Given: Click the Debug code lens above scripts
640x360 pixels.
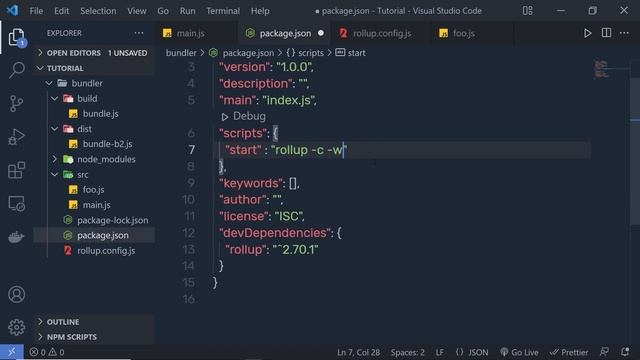Looking at the screenshot, I should (x=244, y=116).
